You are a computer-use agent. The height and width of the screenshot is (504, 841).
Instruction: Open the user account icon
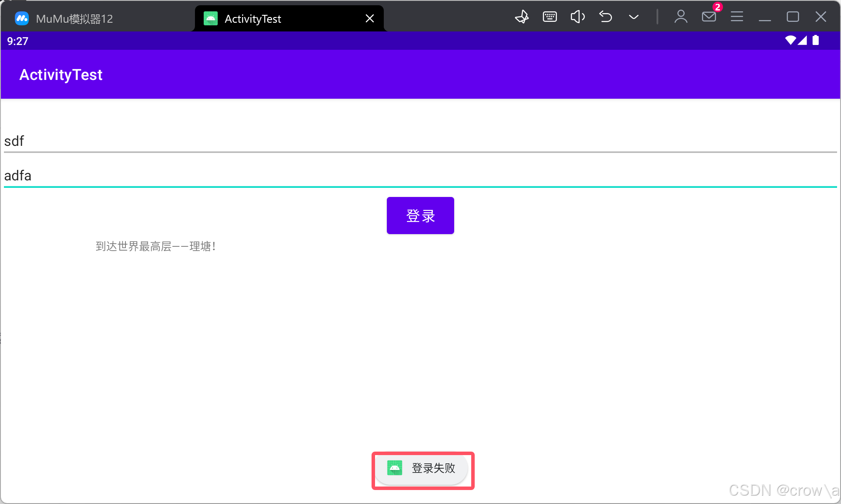[681, 17]
